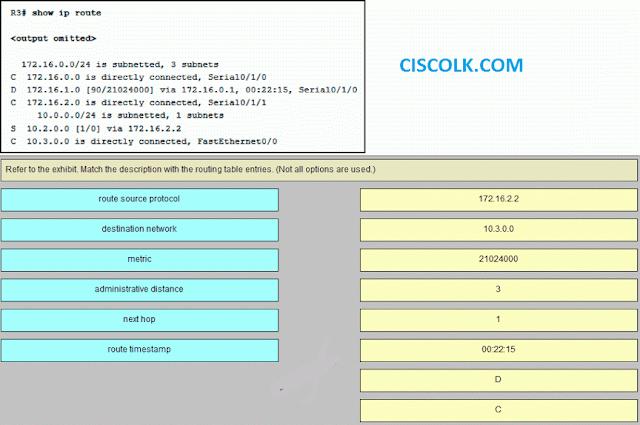Viewport: 640px width, 425px height.
Task: Click the '172.16.0.0/24 is subnetted, 3 subnets' line
Action: 120,65
